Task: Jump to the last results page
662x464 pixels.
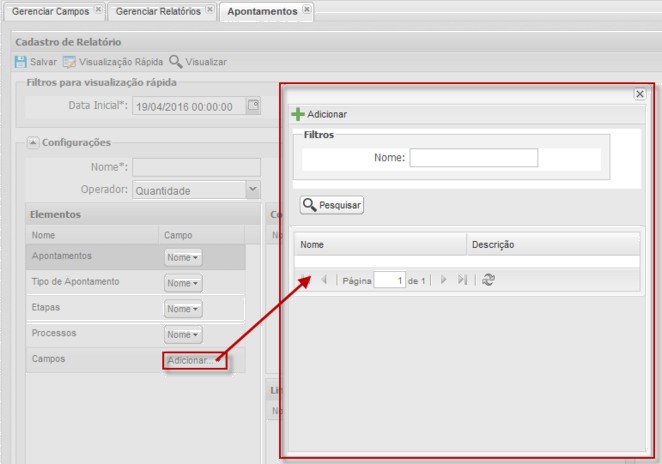Action: tap(462, 280)
